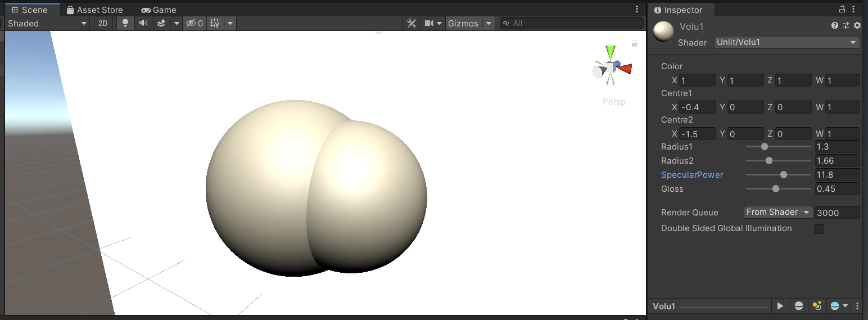The width and height of the screenshot is (868, 320).
Task: Open the component editor tools icon
Action: (412, 24)
